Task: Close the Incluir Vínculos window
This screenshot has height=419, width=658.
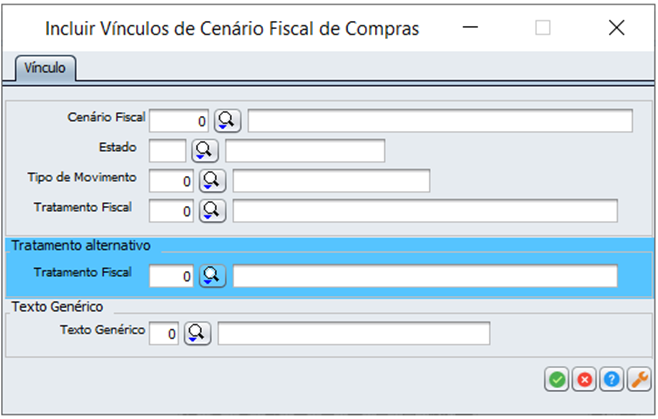Action: tap(616, 29)
